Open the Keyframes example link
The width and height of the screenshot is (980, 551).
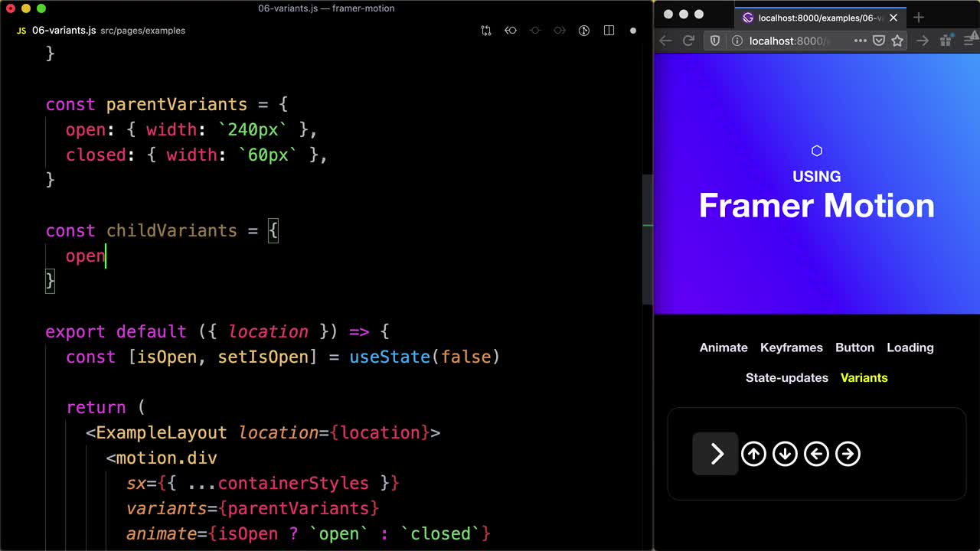pyautogui.click(x=791, y=347)
